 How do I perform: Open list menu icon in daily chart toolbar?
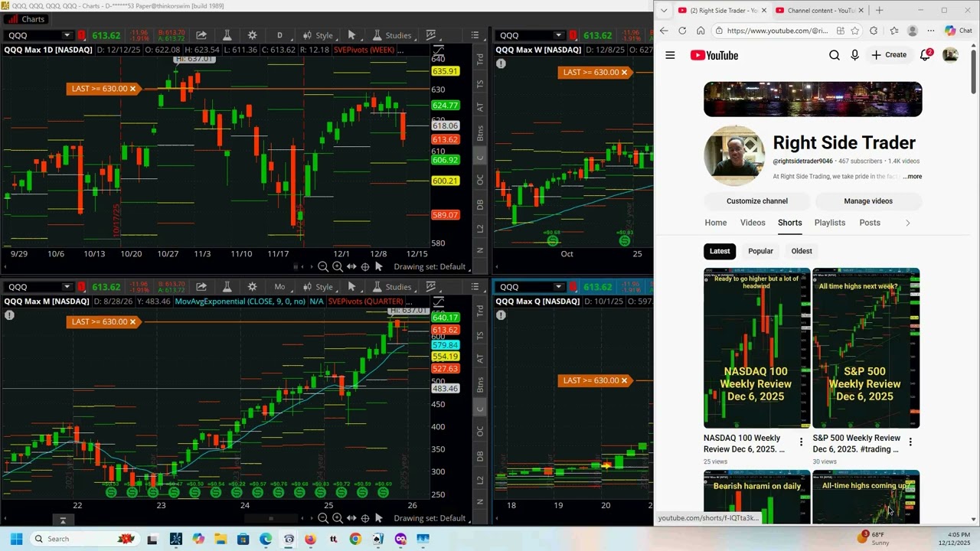coord(475,35)
